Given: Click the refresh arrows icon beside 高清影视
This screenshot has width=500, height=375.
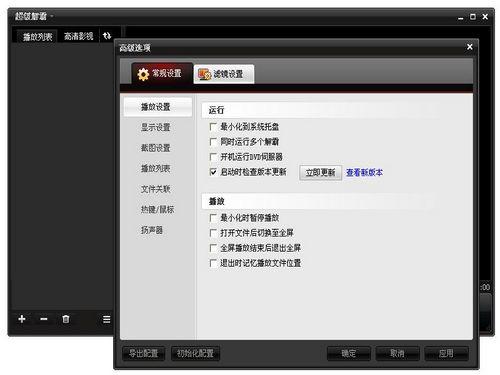Looking at the screenshot, I should (107, 36).
